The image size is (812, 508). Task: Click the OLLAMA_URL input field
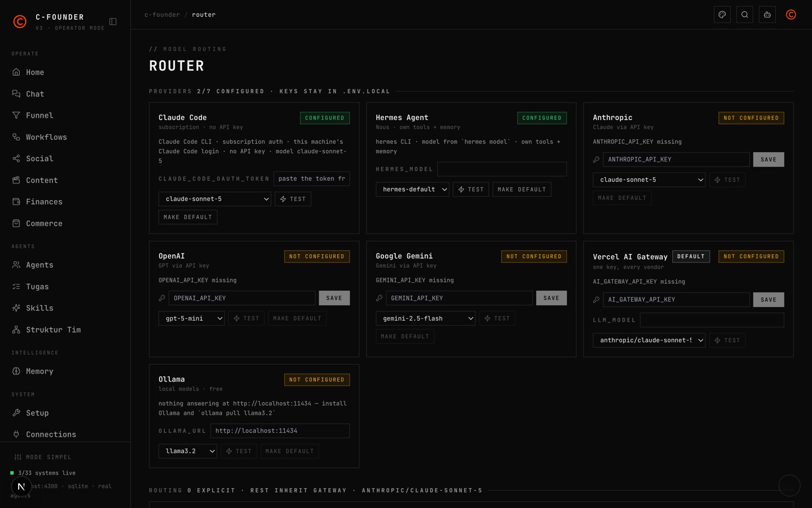280,431
